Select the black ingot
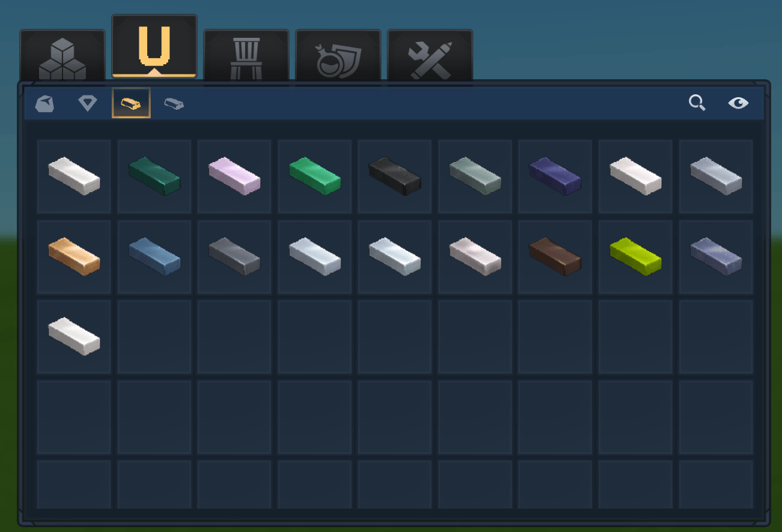 [395, 176]
